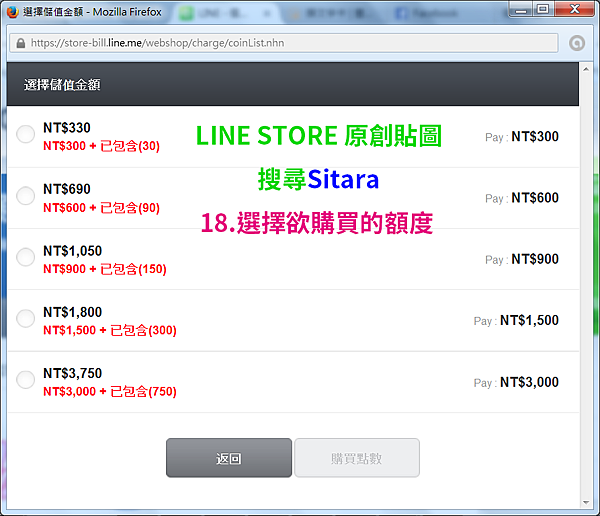
Task: Click the red NT$600 + 已包含(90) text
Action: tap(101, 207)
